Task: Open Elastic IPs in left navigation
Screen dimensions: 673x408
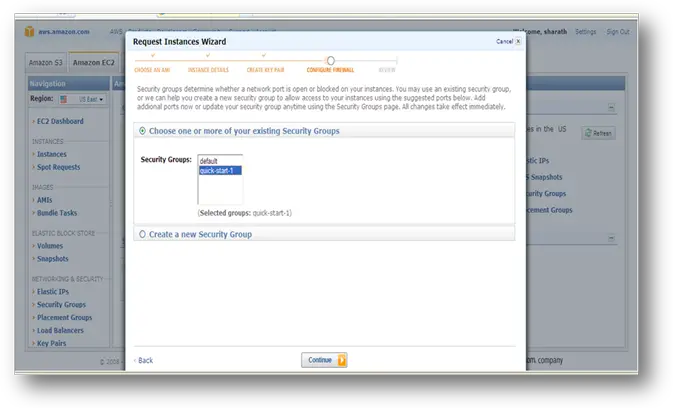Action: 53,292
